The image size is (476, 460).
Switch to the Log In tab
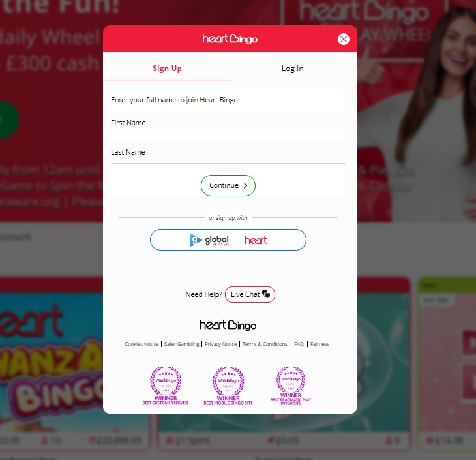[x=293, y=69]
